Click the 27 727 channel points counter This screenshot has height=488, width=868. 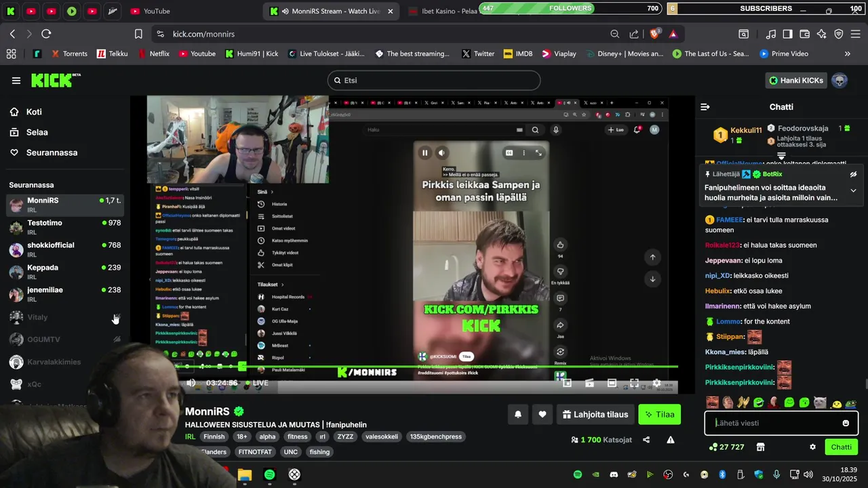click(726, 447)
